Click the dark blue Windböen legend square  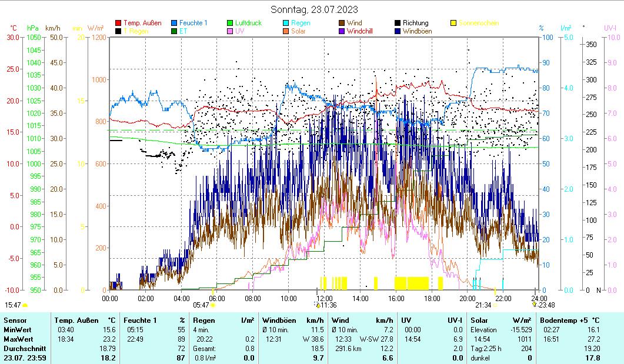(398, 31)
